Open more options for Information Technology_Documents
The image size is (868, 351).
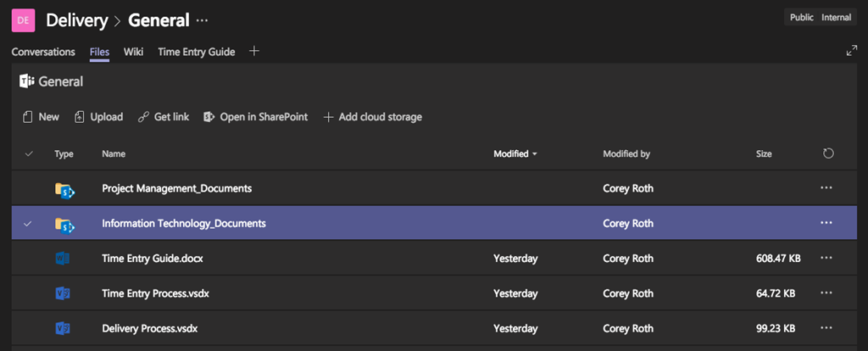point(826,223)
